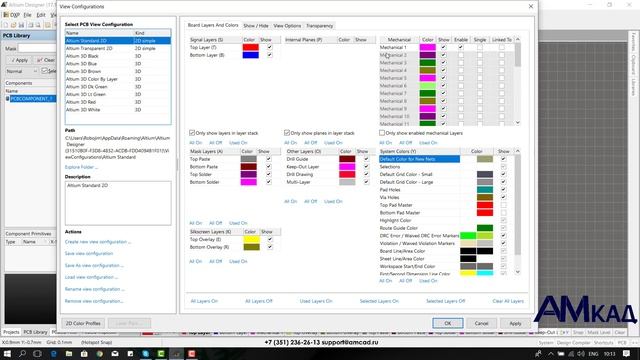Click All Layers On link
The image size is (640, 360).
[204, 301]
